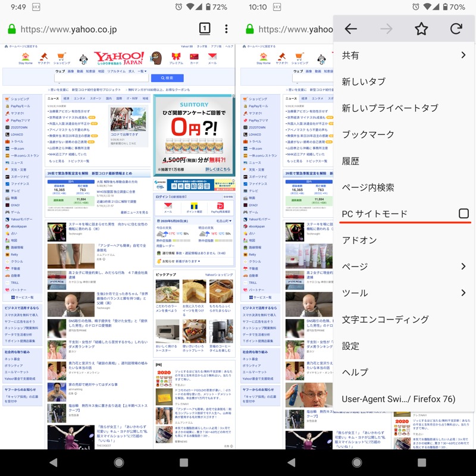Tap the forward arrow in the browser menu
The image size is (476, 476).
(x=386, y=29)
